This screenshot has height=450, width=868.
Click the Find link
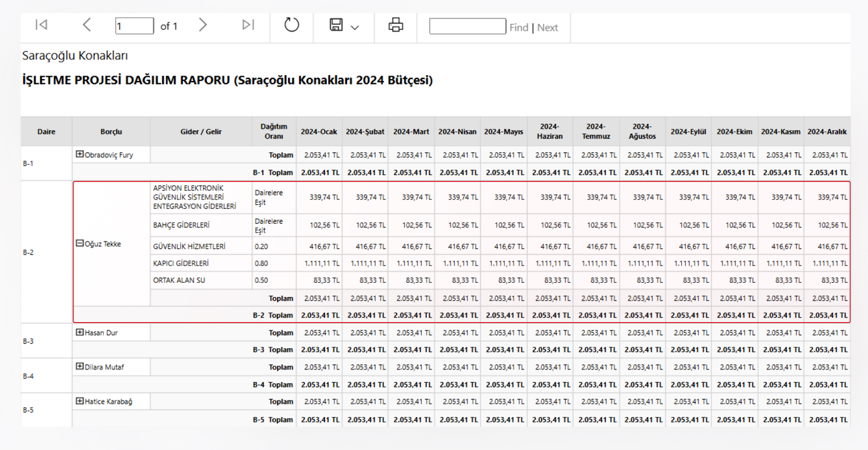tap(519, 27)
